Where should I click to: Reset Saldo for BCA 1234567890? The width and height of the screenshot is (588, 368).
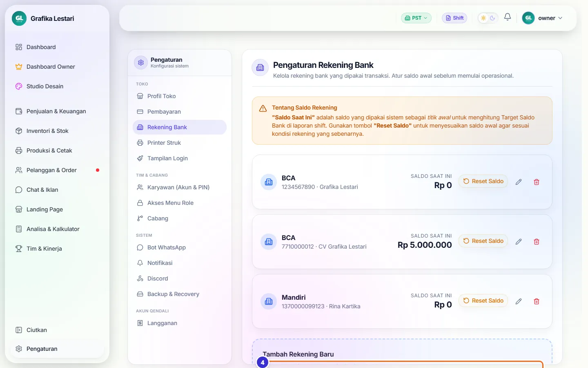coord(483,181)
